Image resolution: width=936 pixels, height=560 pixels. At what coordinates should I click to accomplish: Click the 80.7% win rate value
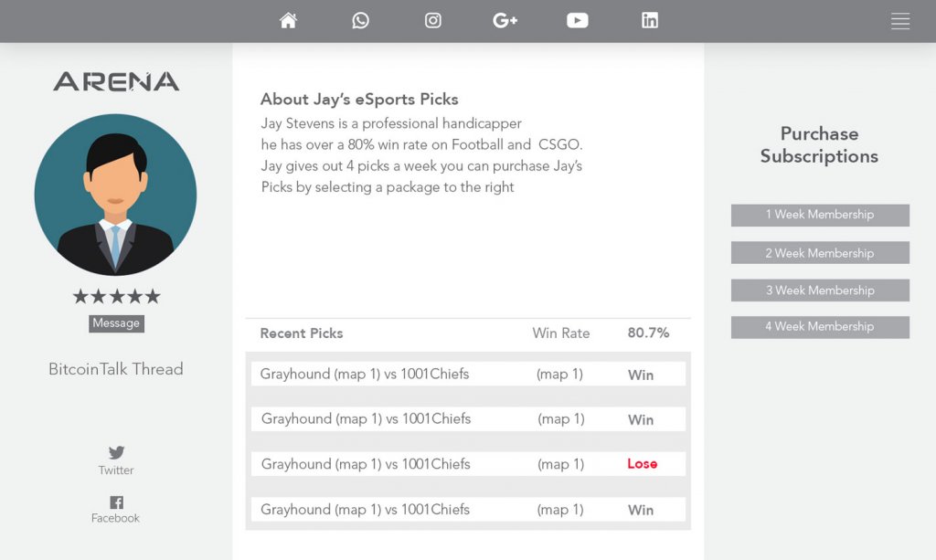point(648,333)
